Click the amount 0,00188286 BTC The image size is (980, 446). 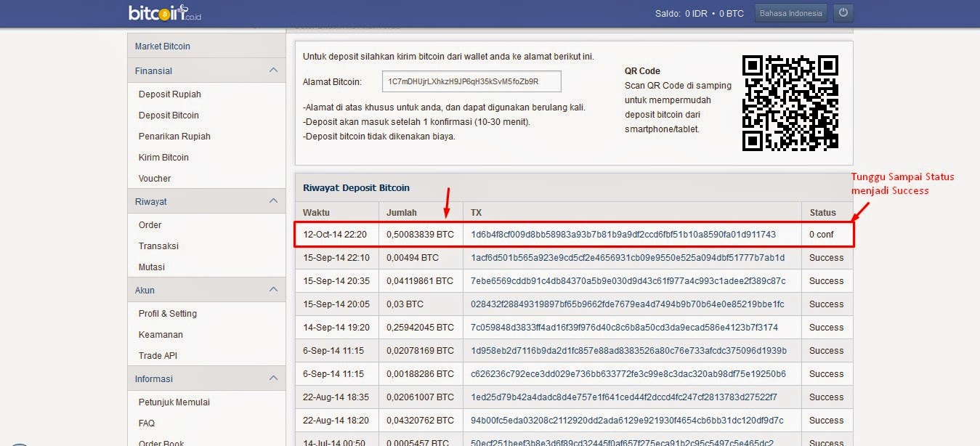click(x=421, y=374)
